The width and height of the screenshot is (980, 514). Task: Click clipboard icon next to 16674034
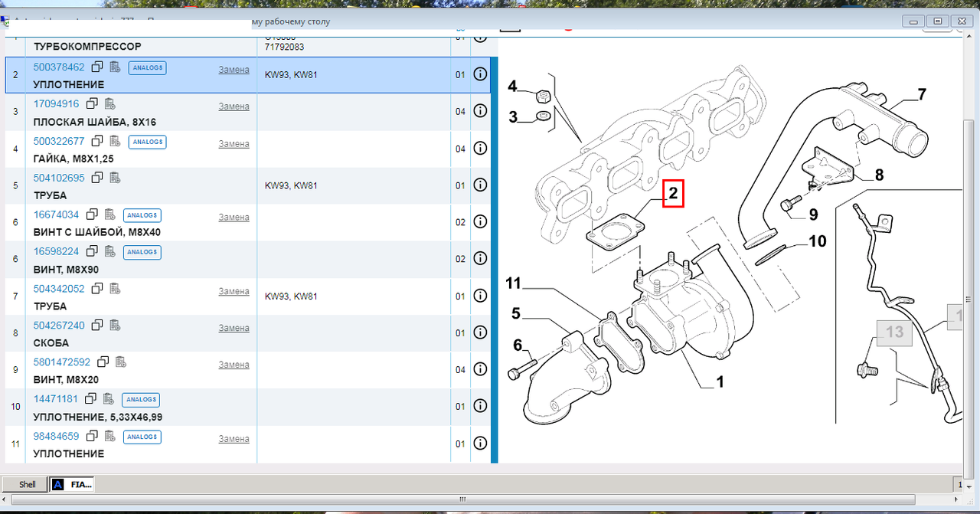[109, 214]
